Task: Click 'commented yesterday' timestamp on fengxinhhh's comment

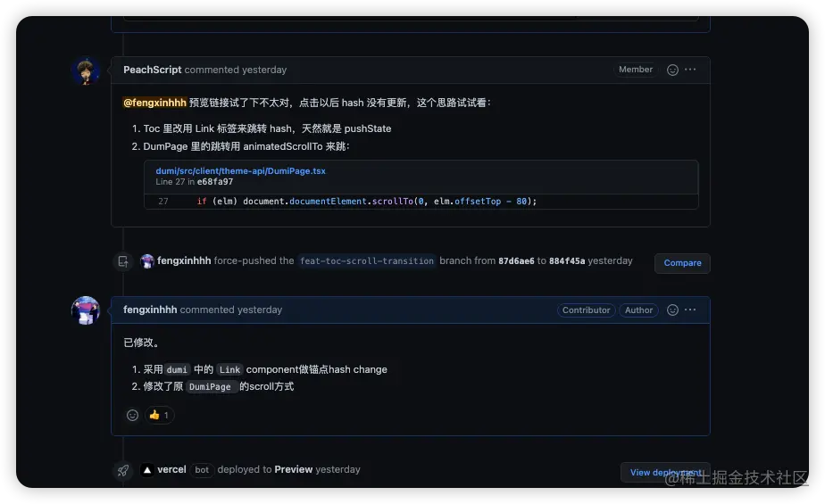Action: click(231, 310)
